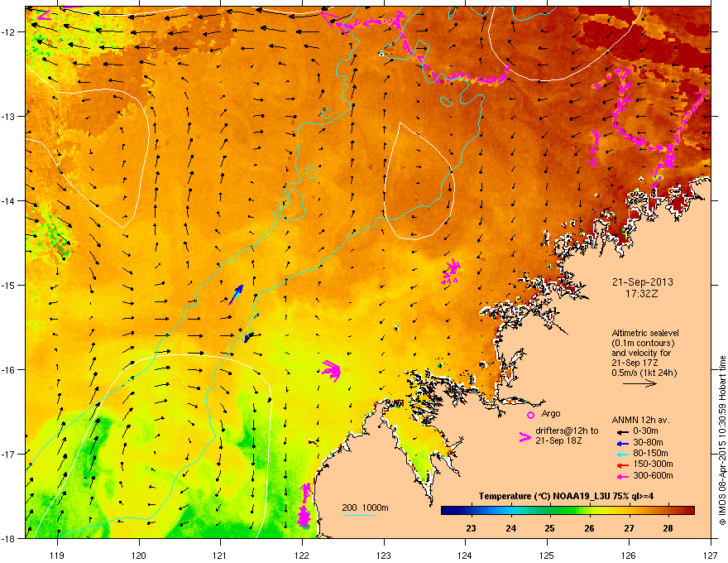Click the date label 21-Sep-2013

click(642, 282)
